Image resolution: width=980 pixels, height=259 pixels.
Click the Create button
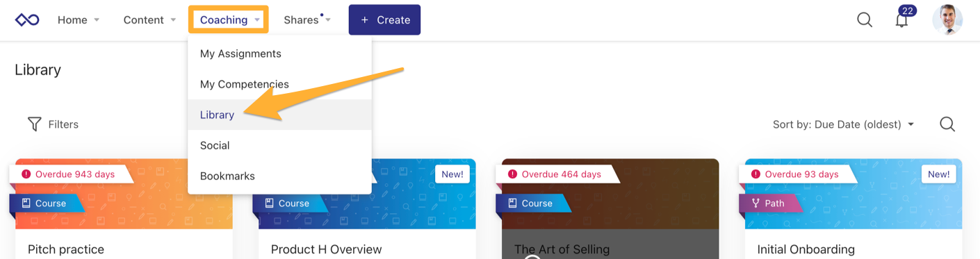pyautogui.click(x=384, y=19)
